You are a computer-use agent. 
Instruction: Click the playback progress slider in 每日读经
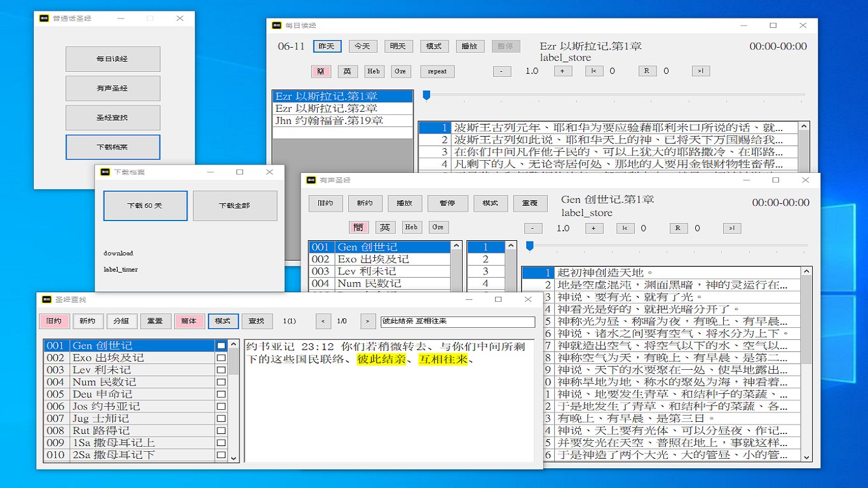click(x=615, y=95)
